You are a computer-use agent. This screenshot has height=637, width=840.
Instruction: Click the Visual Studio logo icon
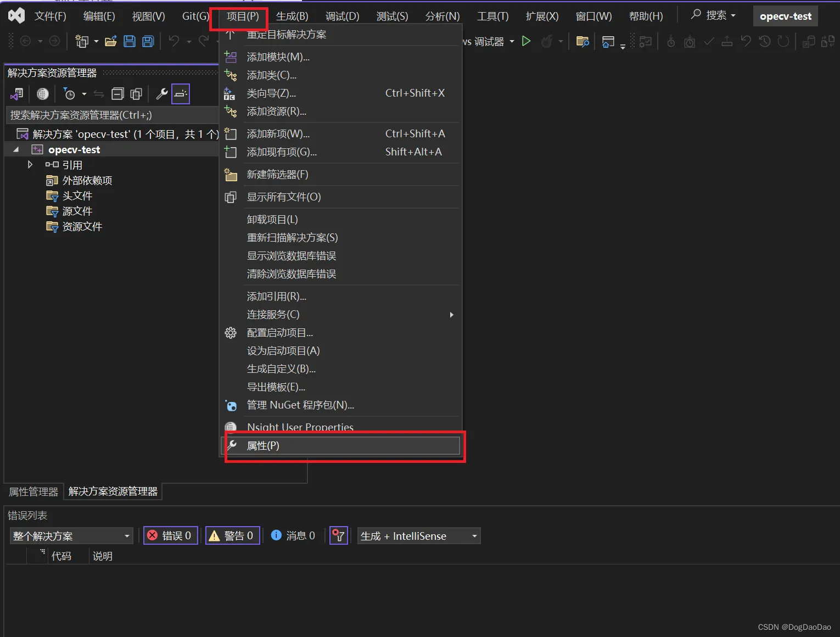[x=16, y=15]
